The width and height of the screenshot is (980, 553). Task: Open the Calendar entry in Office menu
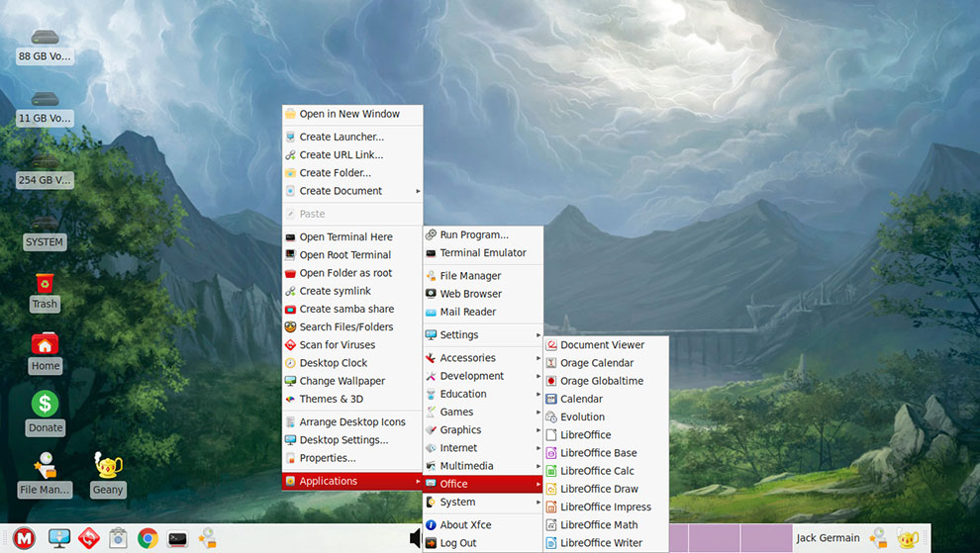606,399
